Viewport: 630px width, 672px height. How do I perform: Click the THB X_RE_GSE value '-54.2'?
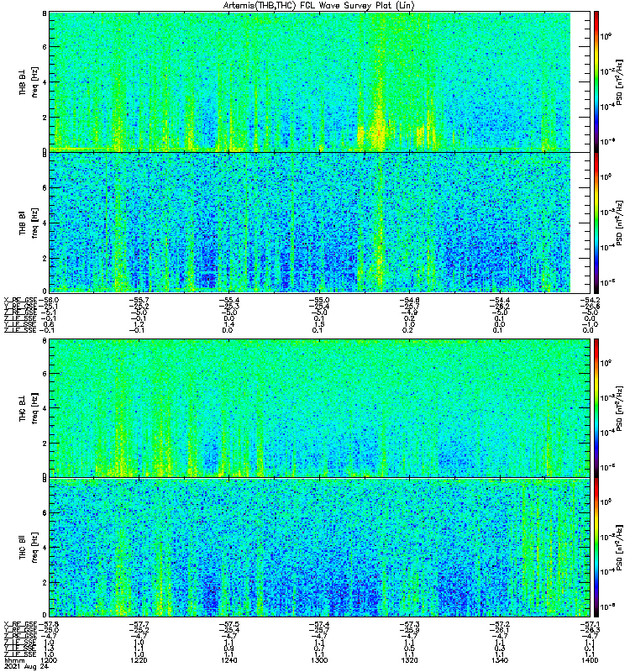click(590, 301)
